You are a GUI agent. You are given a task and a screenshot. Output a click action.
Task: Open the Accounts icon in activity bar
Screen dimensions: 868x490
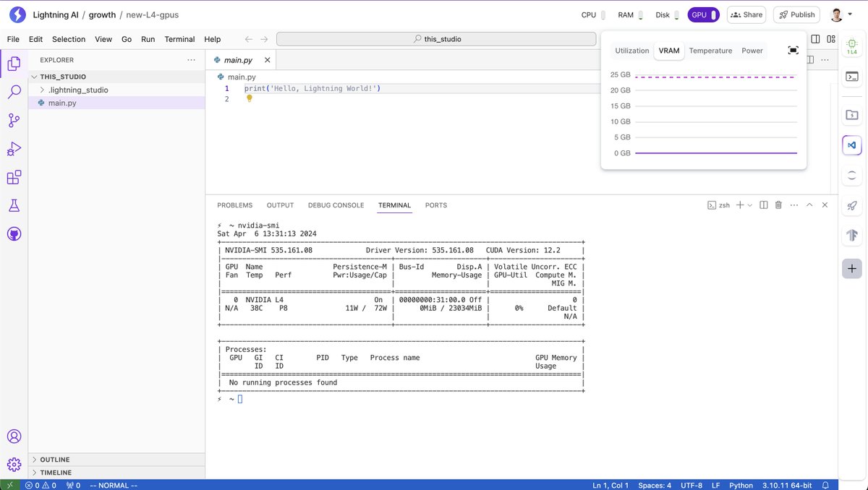14,437
